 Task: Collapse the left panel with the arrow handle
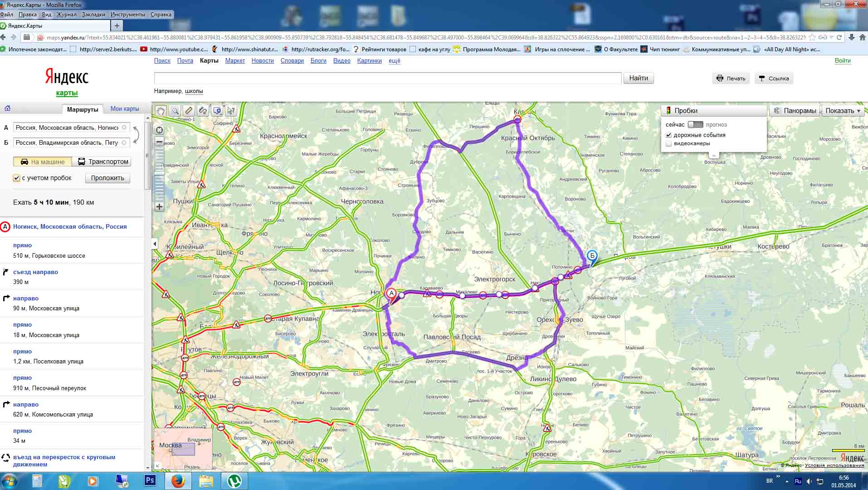[155, 244]
